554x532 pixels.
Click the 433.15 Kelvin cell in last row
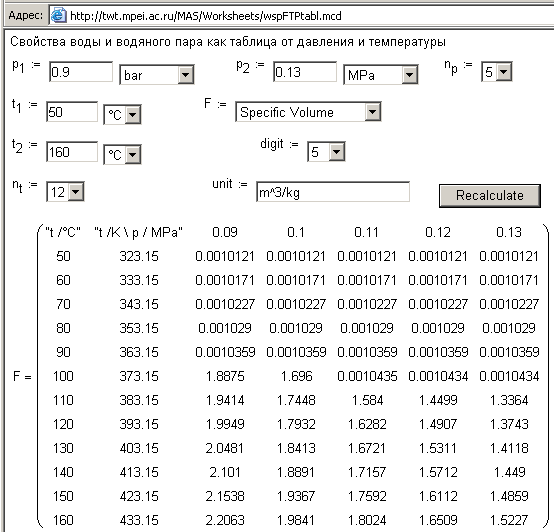coord(139,520)
